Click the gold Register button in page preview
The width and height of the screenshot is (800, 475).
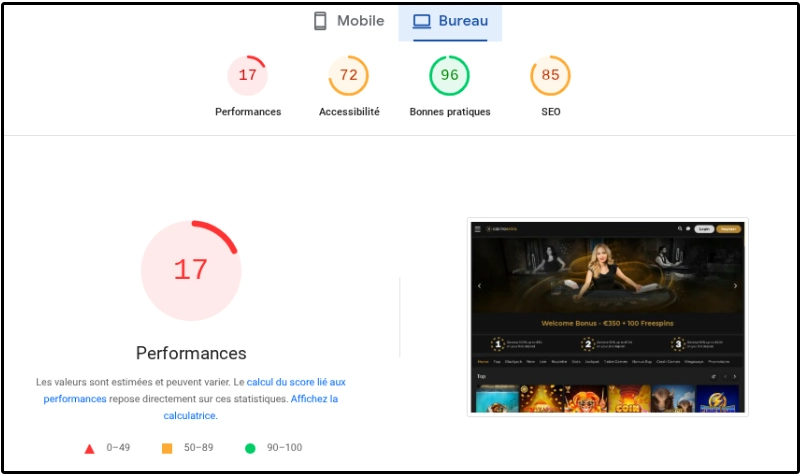(729, 229)
